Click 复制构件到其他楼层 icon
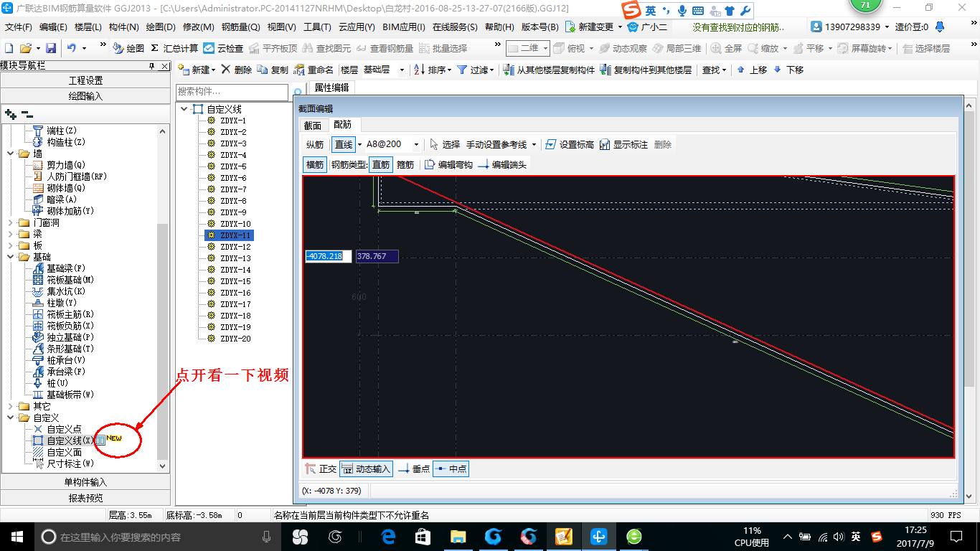 (606, 70)
